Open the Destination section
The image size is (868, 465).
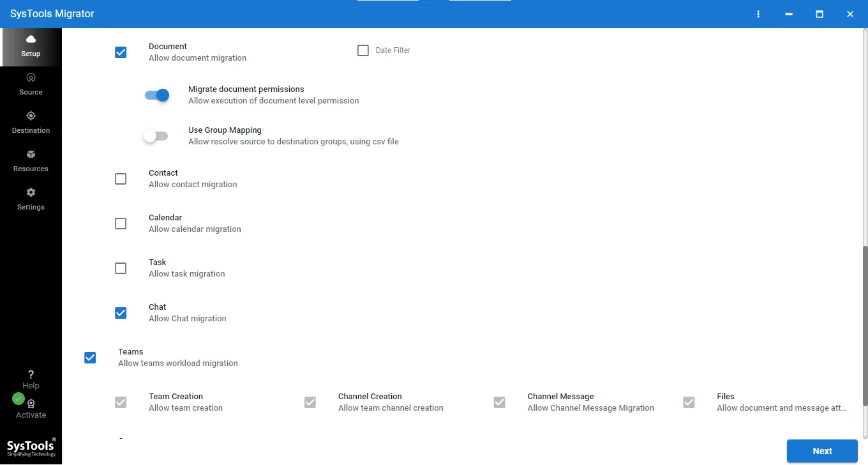click(31, 123)
